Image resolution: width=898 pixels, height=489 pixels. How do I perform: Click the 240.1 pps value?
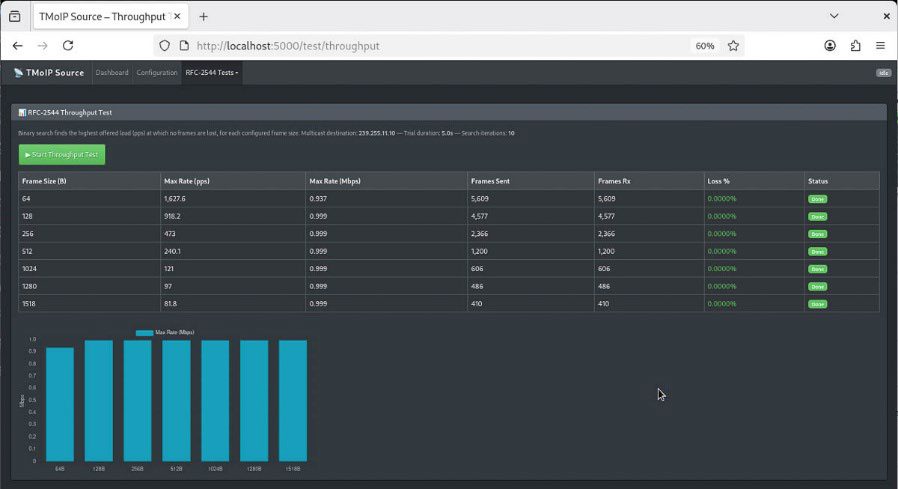[172, 251]
